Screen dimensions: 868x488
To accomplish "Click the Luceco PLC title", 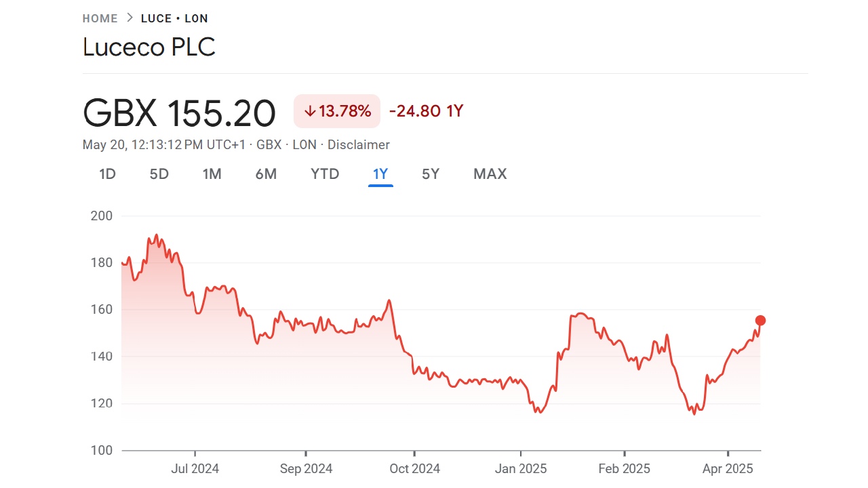I will [149, 47].
